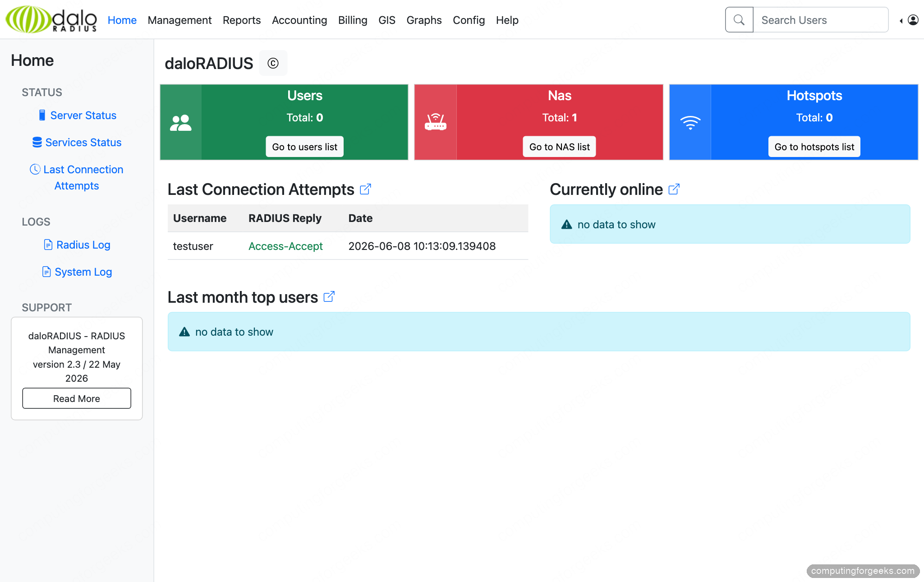Click the version 2.3 support text
This screenshot has height=582, width=924.
coord(77,371)
